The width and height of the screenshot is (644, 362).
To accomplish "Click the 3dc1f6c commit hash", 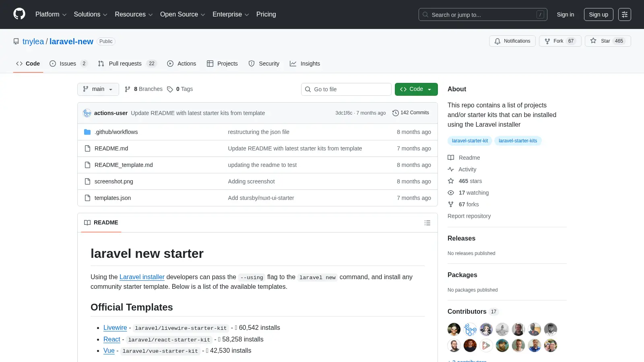I will [344, 113].
